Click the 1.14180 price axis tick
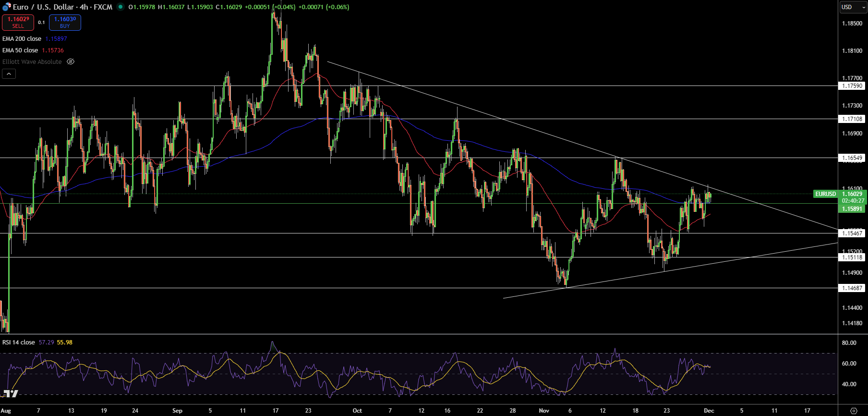 (852, 323)
